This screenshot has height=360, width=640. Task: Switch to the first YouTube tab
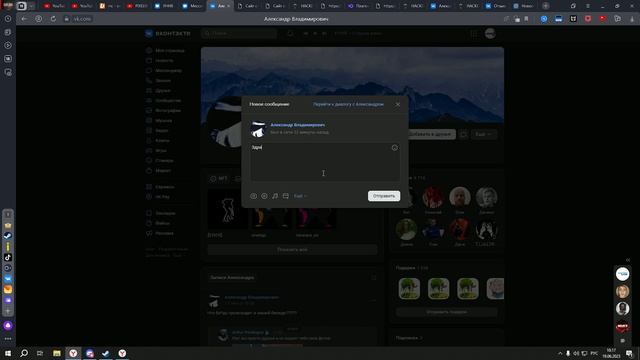pyautogui.click(x=55, y=6)
